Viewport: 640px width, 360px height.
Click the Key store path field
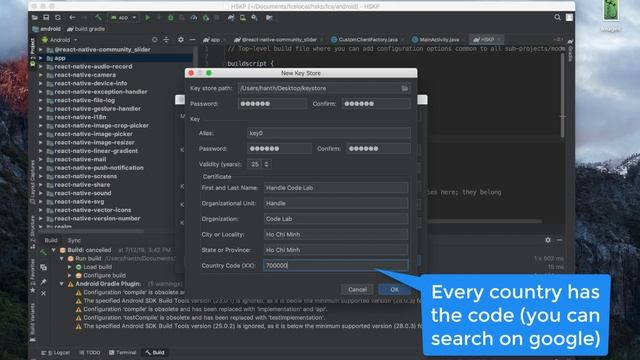(x=324, y=88)
